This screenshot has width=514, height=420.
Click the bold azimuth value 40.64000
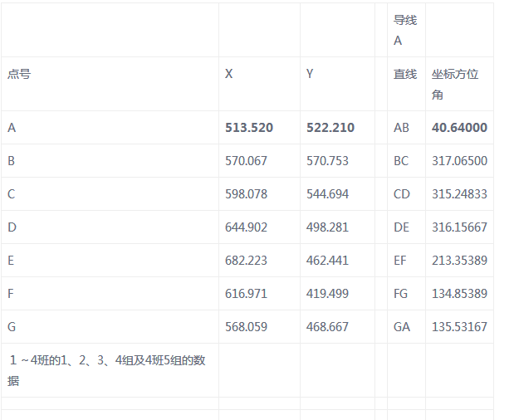click(459, 128)
